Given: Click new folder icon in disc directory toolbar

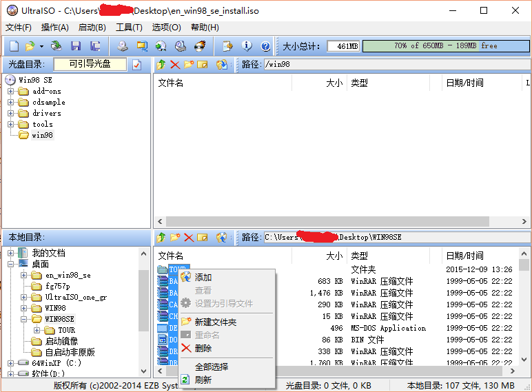Looking at the screenshot, I should pos(189,65).
